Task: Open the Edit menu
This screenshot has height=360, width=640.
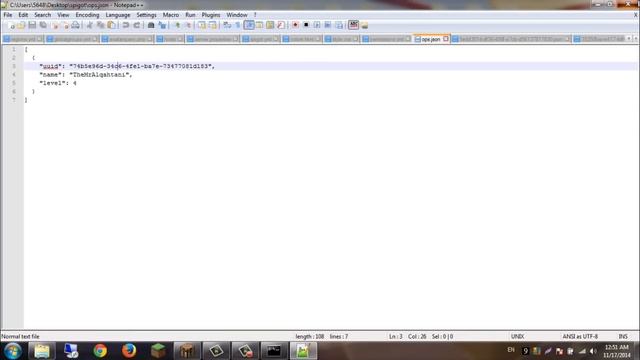Action: click(x=23, y=15)
